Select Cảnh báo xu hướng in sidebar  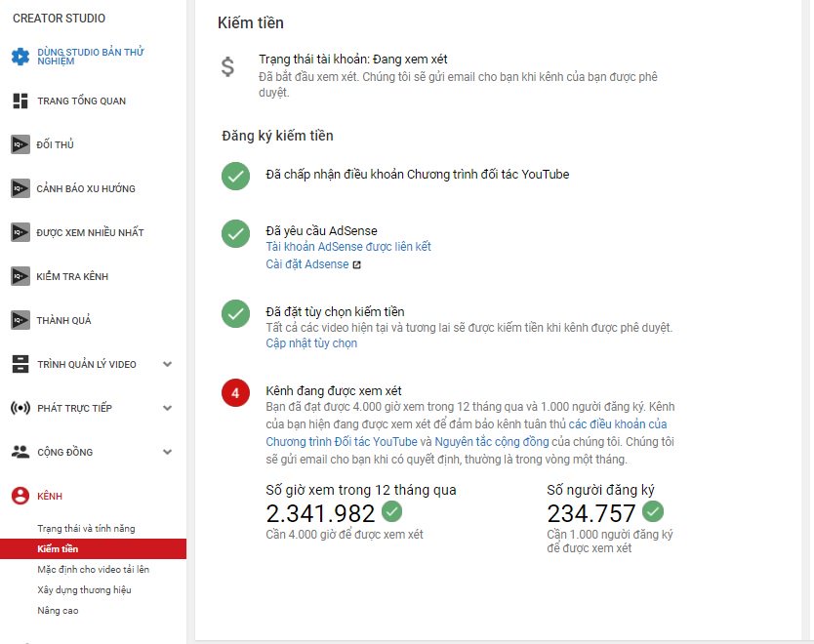point(86,188)
